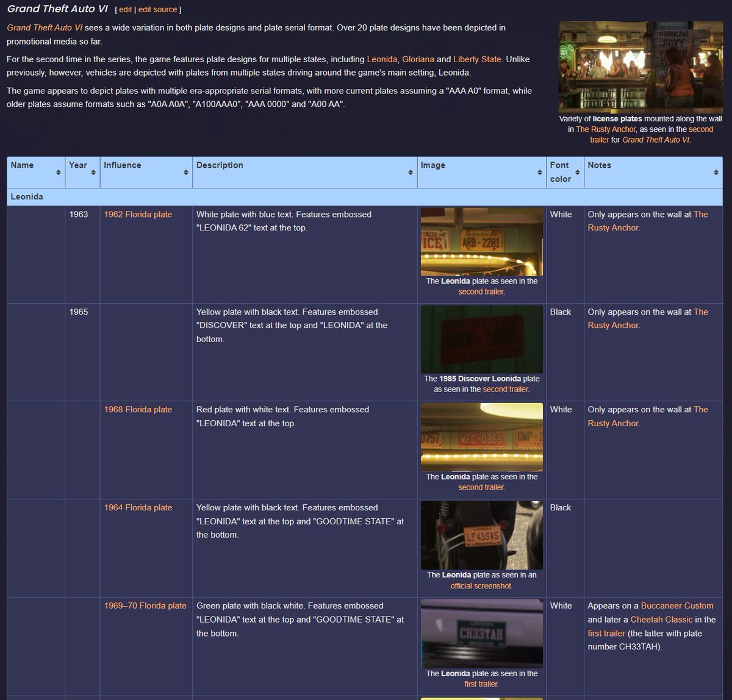Open Grand Theft Auto VI link in caption
The image size is (732, 700).
coord(656,140)
